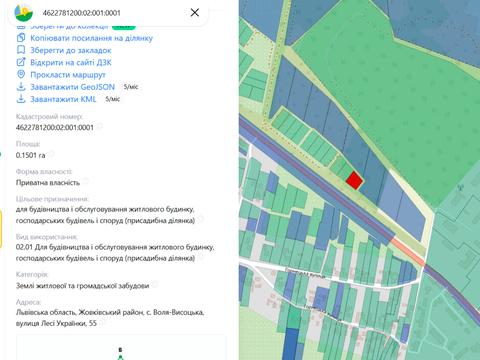Select the Землі житлової та громадської забудови text

click(x=82, y=286)
